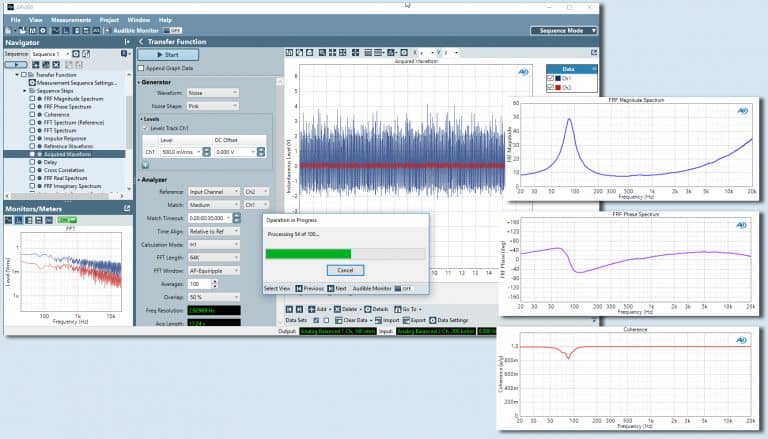The height and width of the screenshot is (439, 768).
Task: Open the Sequence Mode dropdown
Action: (564, 31)
